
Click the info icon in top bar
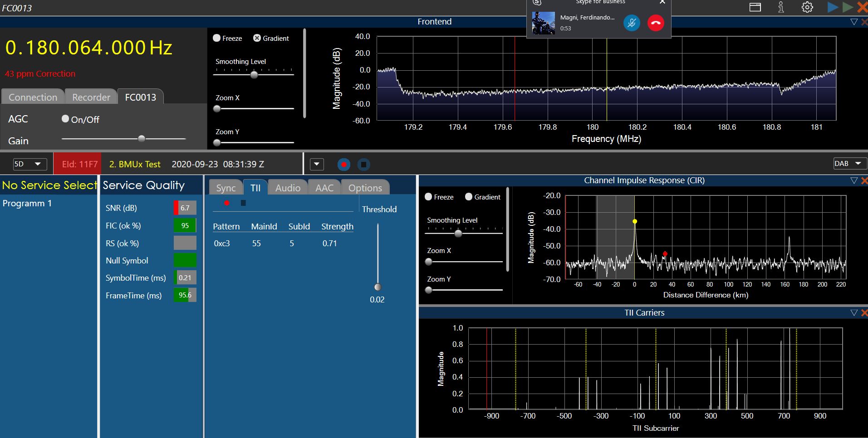[x=781, y=7]
